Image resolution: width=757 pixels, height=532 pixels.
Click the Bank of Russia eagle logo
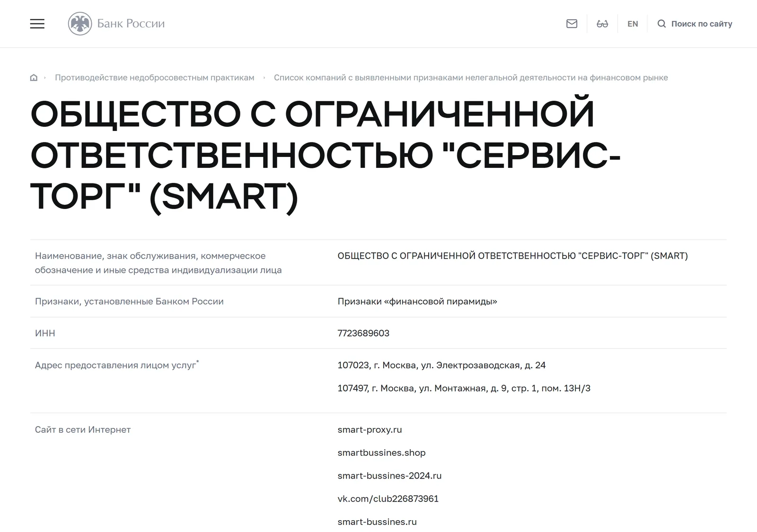click(80, 24)
